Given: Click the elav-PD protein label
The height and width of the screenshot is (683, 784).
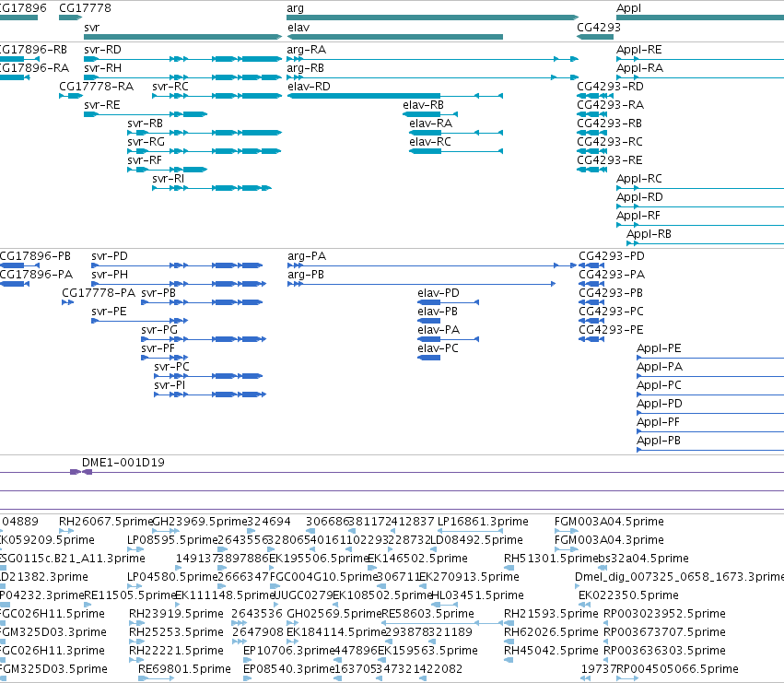Looking at the screenshot, I should point(439,293).
